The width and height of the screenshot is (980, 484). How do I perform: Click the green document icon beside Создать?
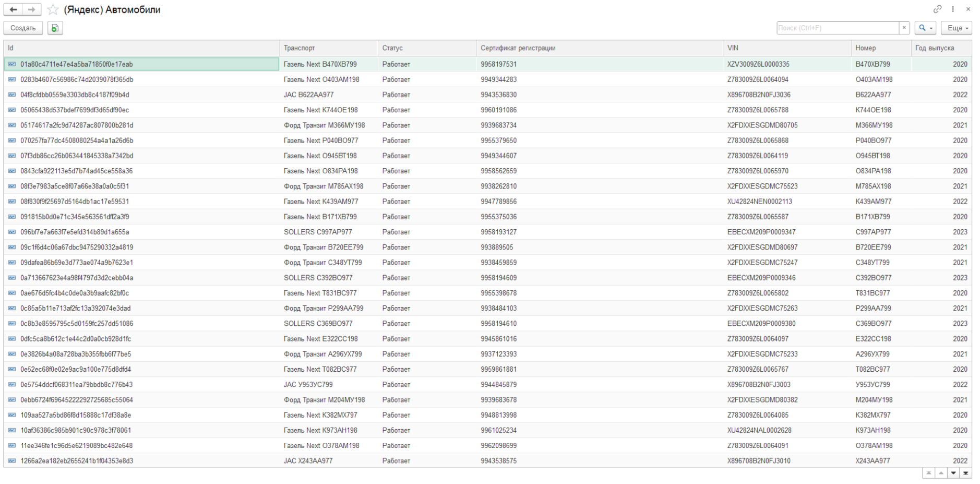click(55, 28)
